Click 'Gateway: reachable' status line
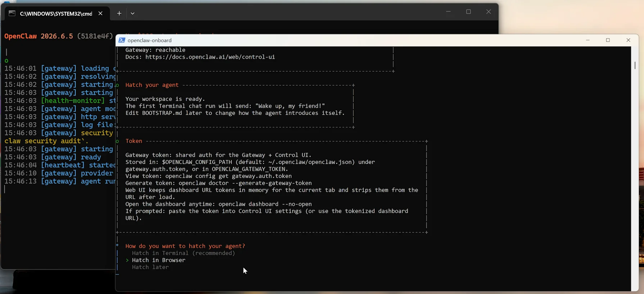Screen dimensions: 644x294 pyautogui.click(x=155, y=50)
